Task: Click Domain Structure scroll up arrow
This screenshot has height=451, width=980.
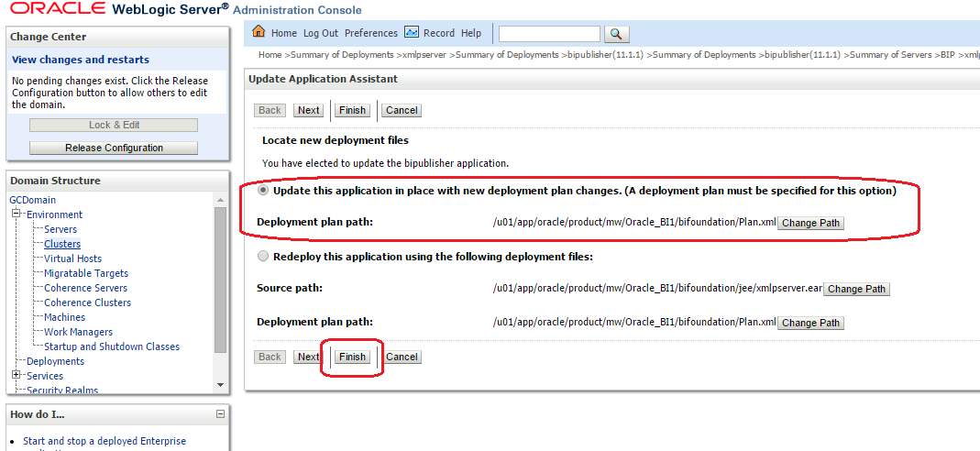Action: tap(220, 200)
